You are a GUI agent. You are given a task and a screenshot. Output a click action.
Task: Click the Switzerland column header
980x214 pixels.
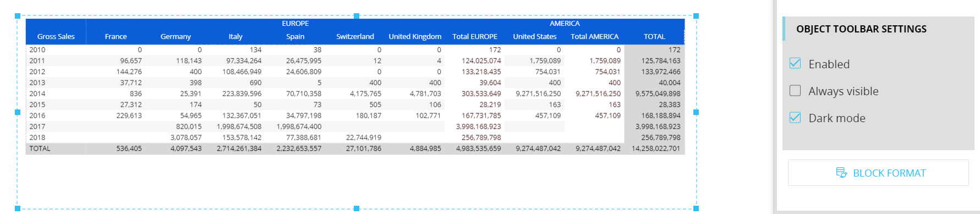355,37
